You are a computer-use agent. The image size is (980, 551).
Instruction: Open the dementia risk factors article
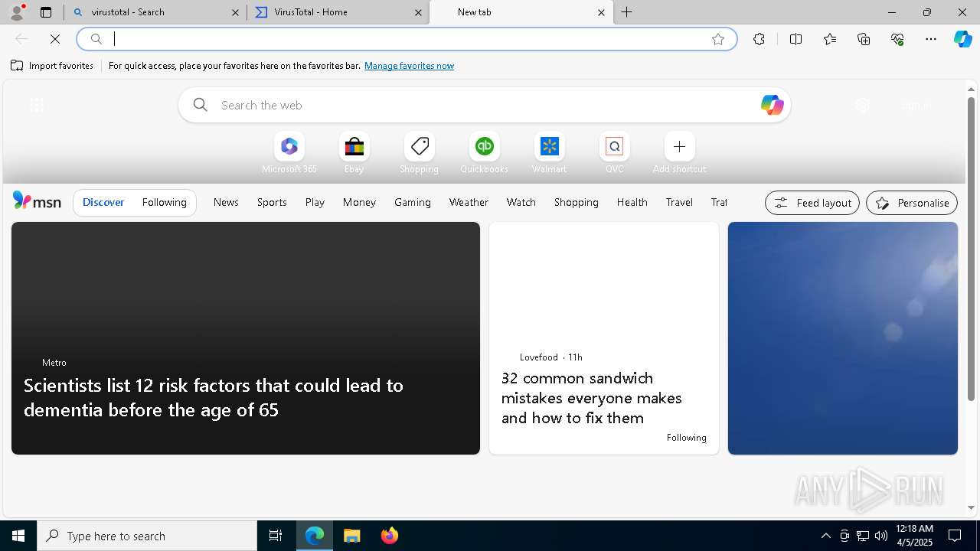(x=246, y=338)
